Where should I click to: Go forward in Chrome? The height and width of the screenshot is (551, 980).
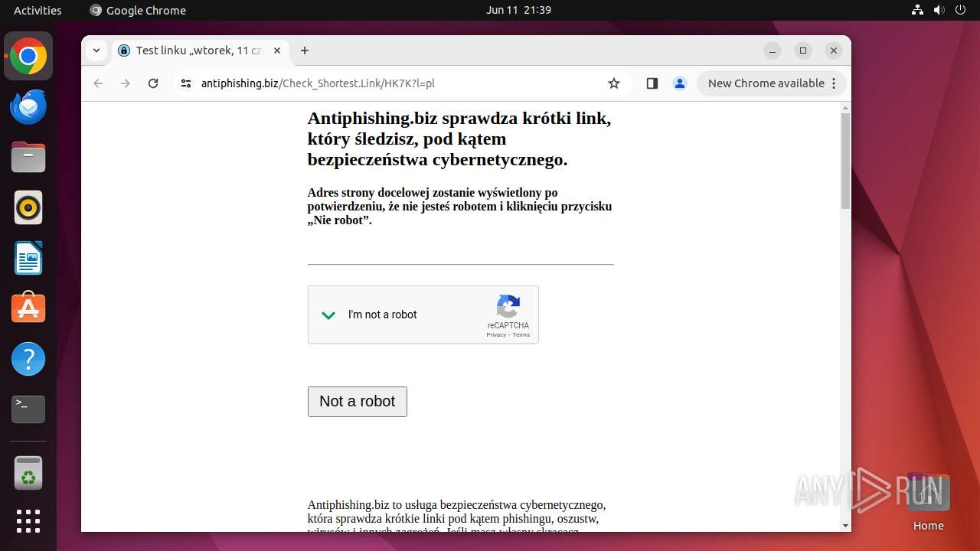click(x=126, y=83)
